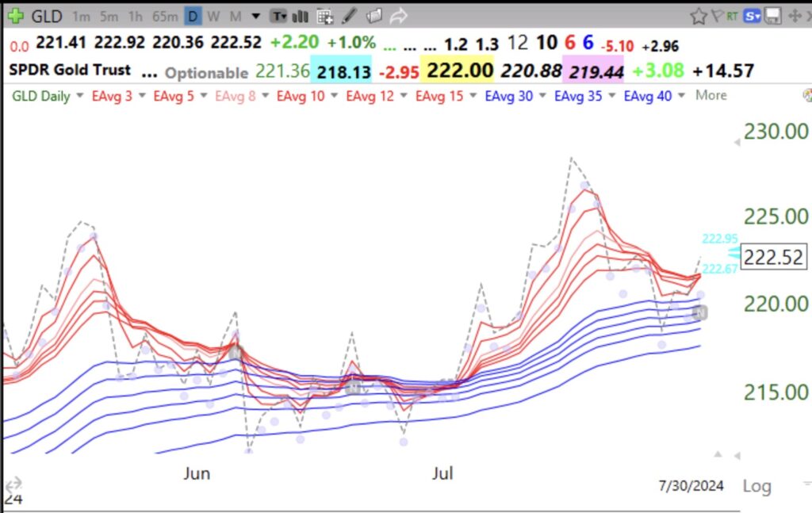This screenshot has width=812, height=513.
Task: Open the chart grid layout icon
Action: (x=324, y=16)
